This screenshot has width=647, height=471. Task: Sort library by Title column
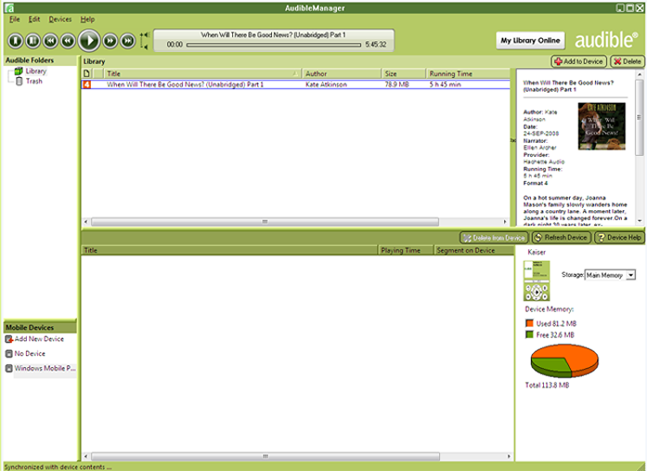pyautogui.click(x=202, y=73)
